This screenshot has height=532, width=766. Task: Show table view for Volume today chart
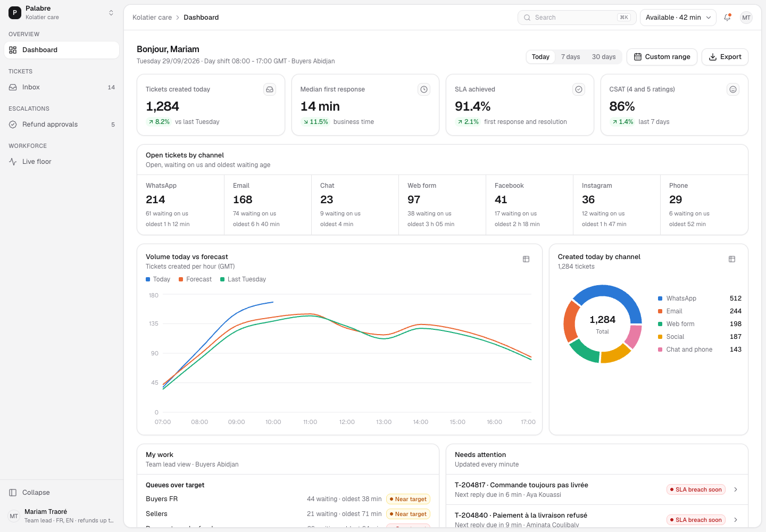pos(526,259)
